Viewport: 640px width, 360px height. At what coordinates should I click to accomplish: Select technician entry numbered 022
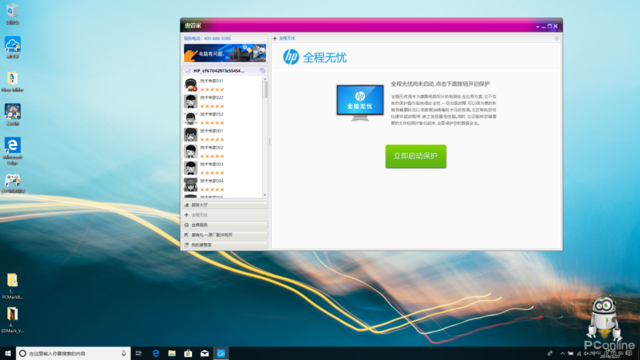click(223, 101)
